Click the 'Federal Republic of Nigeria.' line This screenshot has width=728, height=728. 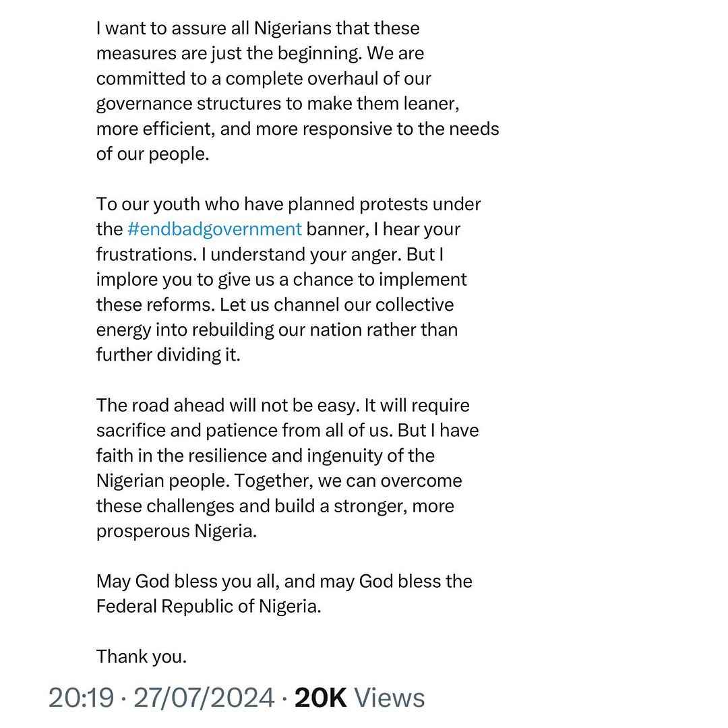pos(209,607)
